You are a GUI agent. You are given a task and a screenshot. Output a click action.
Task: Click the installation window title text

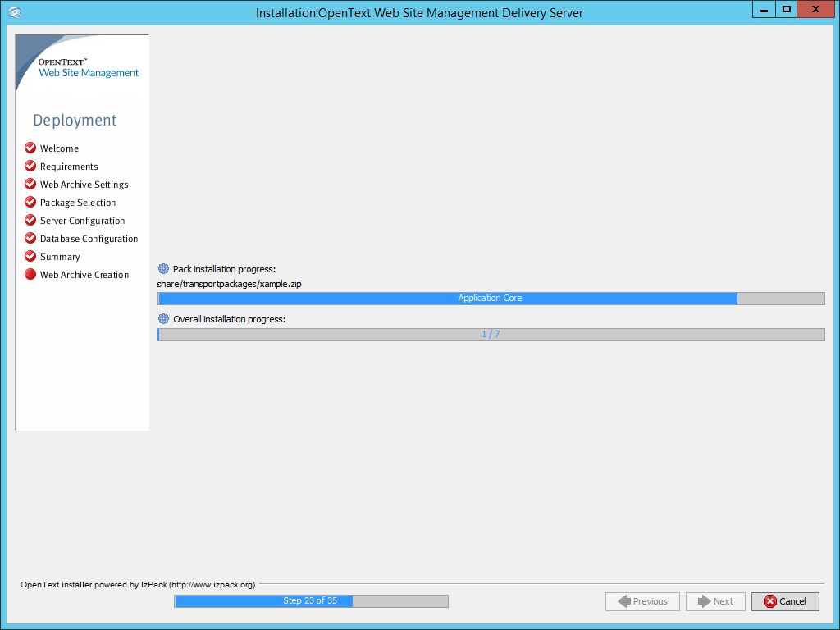[419, 13]
